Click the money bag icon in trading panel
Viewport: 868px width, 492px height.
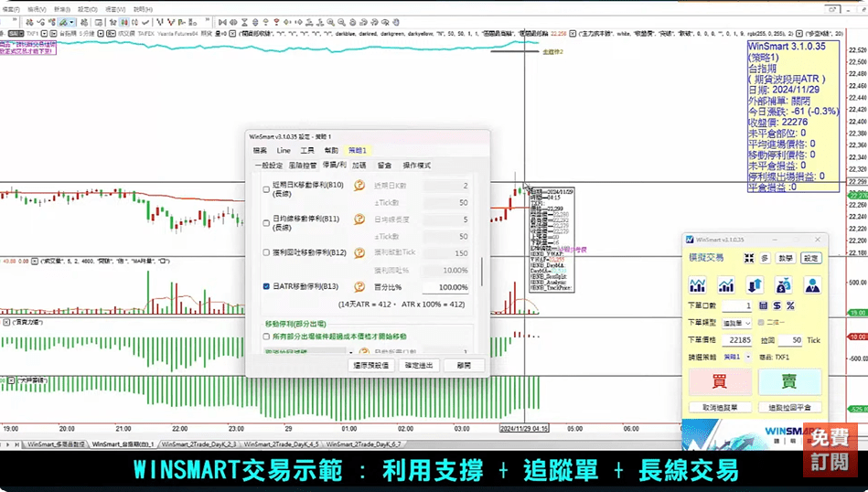(x=783, y=285)
